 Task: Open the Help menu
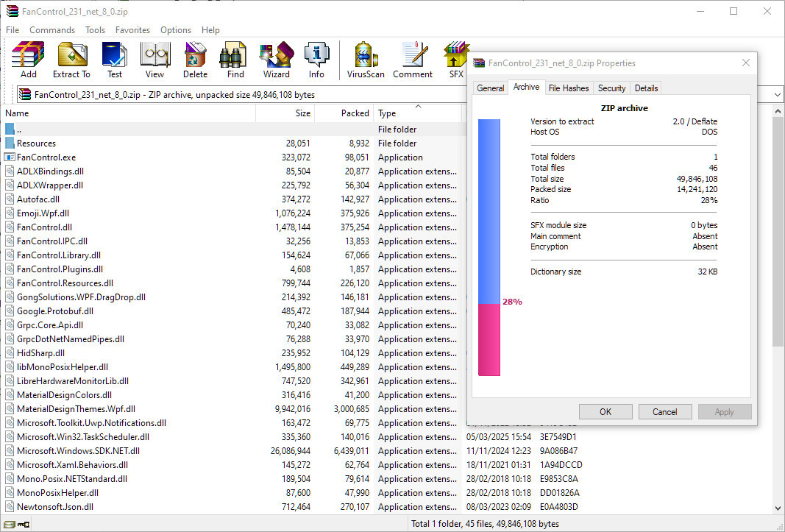(x=210, y=30)
